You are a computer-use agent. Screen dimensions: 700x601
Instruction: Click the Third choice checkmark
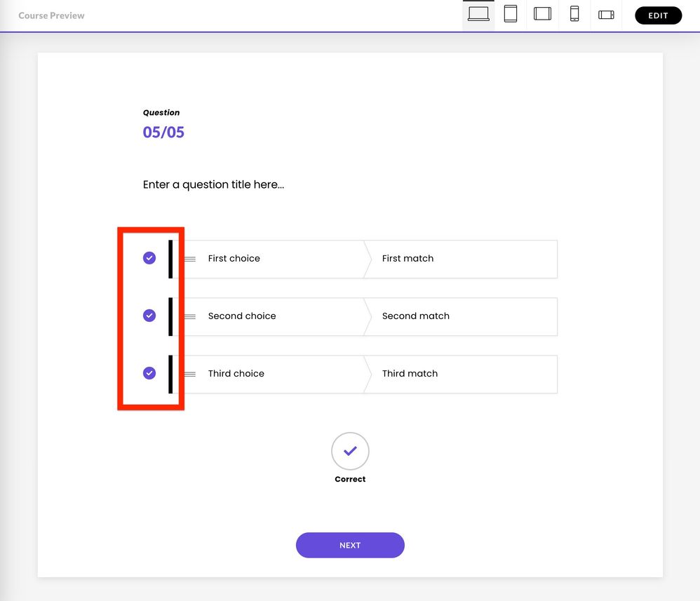coord(149,373)
